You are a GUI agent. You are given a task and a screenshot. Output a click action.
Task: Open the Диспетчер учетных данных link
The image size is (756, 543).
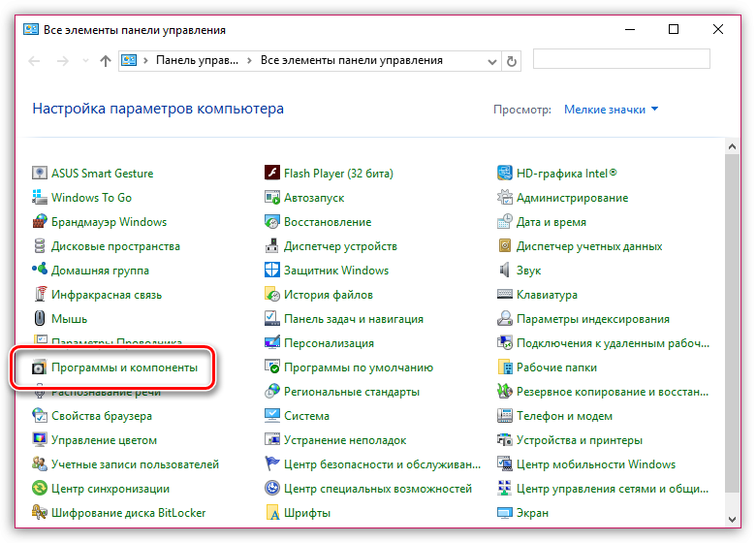coord(589,246)
